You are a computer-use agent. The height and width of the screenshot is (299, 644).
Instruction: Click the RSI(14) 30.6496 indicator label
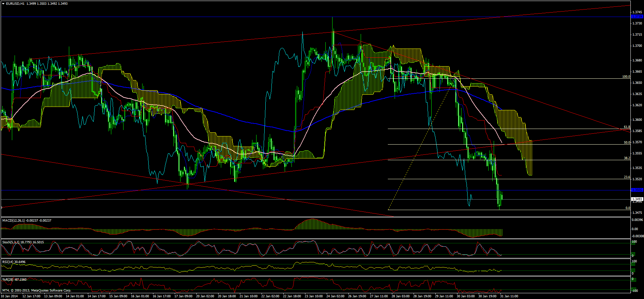click(x=14, y=262)
